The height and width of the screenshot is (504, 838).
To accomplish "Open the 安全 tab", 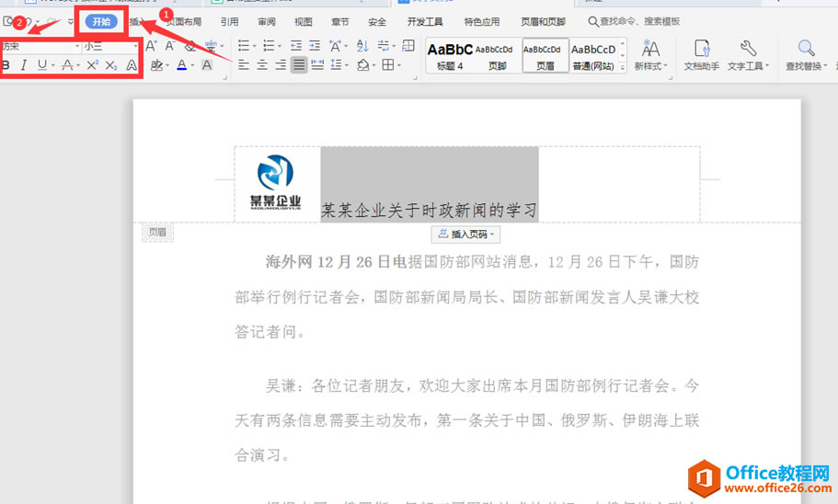I will [x=377, y=22].
